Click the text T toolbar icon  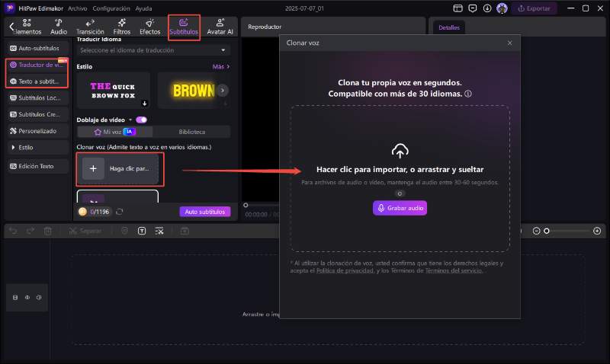(x=142, y=231)
